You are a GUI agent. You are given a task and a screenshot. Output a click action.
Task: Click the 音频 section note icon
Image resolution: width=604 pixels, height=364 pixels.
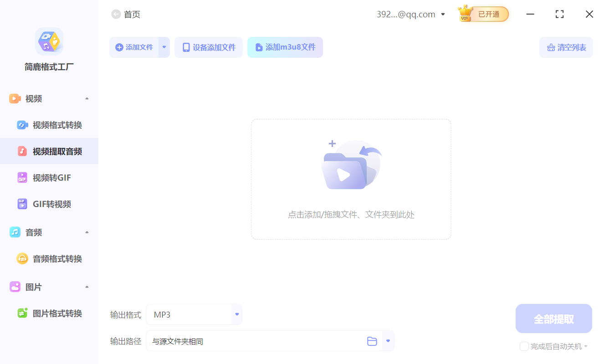click(x=14, y=232)
